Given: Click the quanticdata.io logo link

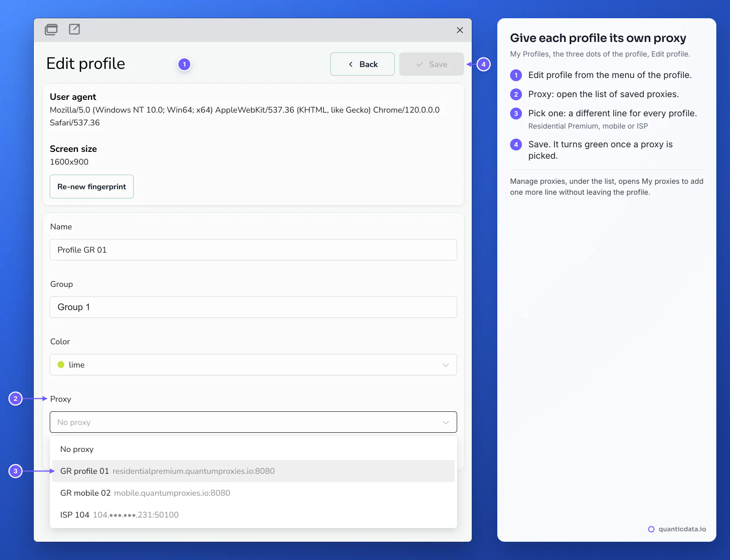Looking at the screenshot, I should tap(677, 529).
